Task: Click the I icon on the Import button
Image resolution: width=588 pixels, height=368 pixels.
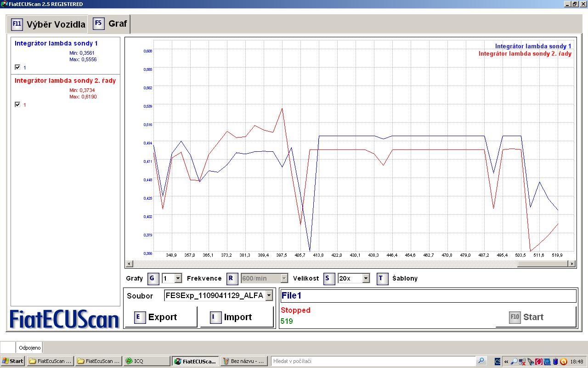Action: tap(215, 317)
